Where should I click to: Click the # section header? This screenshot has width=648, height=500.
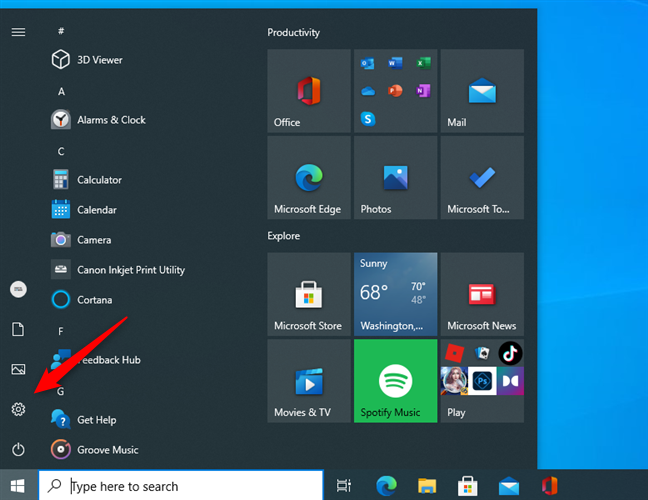(x=61, y=31)
